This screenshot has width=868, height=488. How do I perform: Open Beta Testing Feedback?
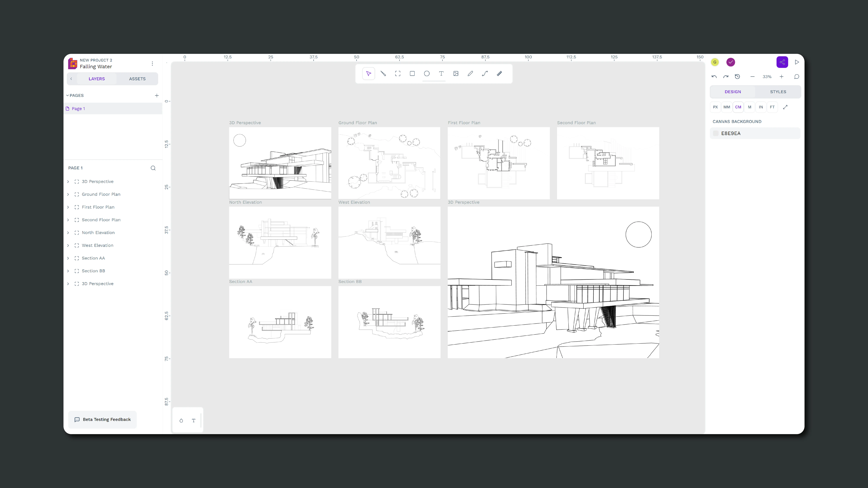click(102, 419)
